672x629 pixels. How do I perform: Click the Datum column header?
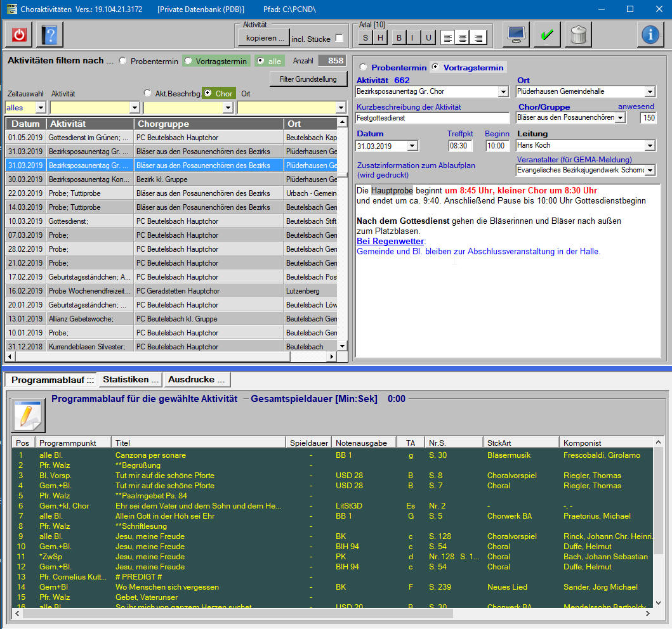click(x=26, y=124)
